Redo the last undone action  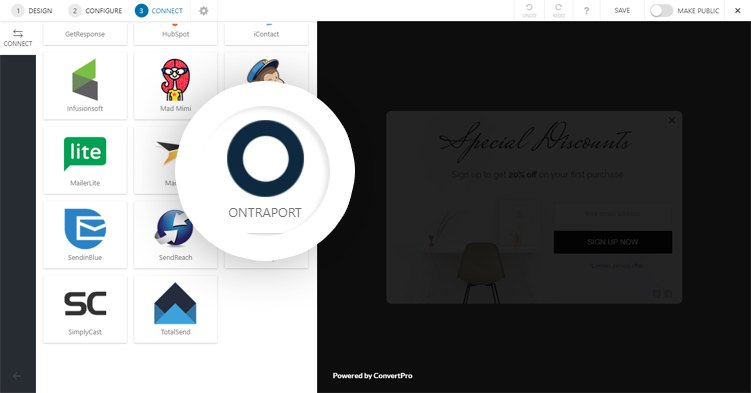point(558,11)
